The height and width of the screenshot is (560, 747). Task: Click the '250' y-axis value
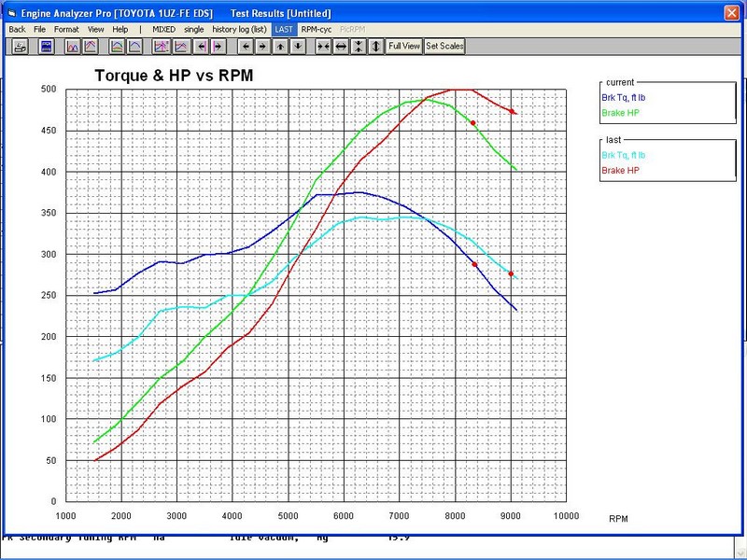(49, 295)
